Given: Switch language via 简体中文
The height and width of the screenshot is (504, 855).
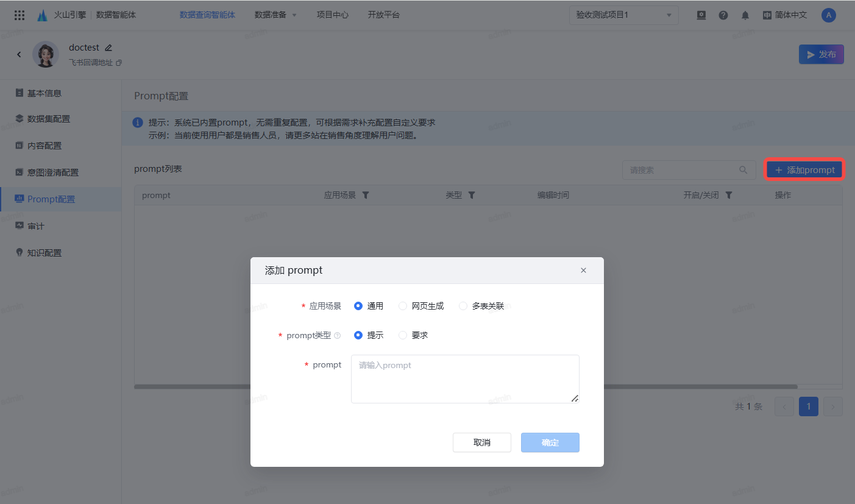Looking at the screenshot, I should coord(785,15).
